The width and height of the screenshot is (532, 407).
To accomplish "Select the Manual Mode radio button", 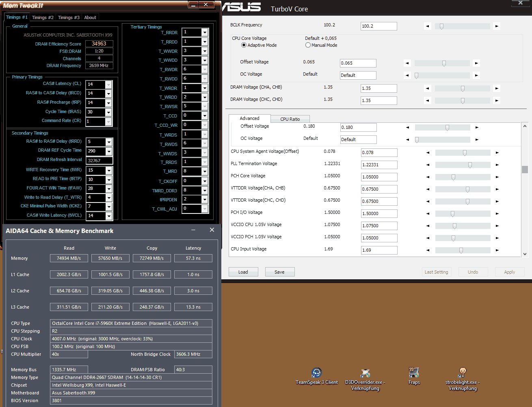I will 308,45.
